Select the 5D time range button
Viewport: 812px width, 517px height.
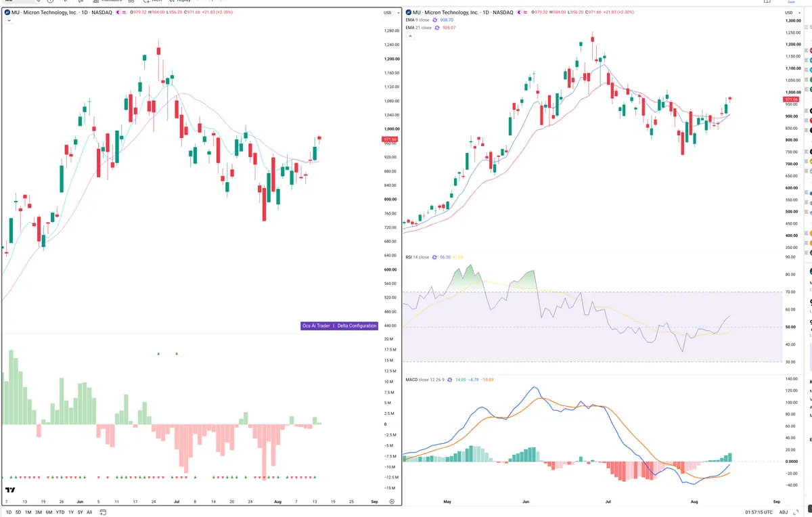click(x=18, y=512)
